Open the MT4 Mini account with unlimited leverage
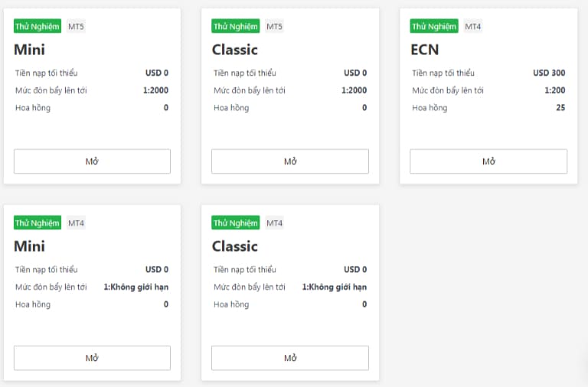Viewport: 588px width, 387px height. (92, 358)
